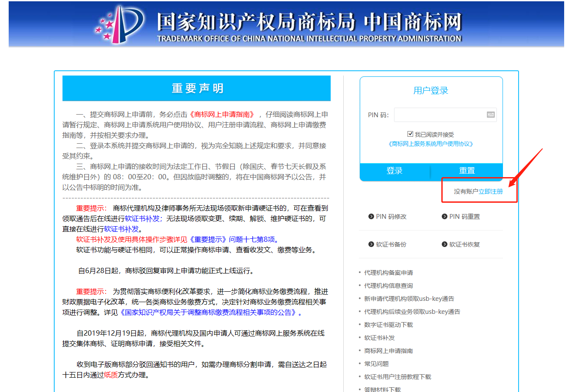Open 软证书用户注册教程下载 link
Viewport: 575px width, 392px height.
tap(398, 377)
